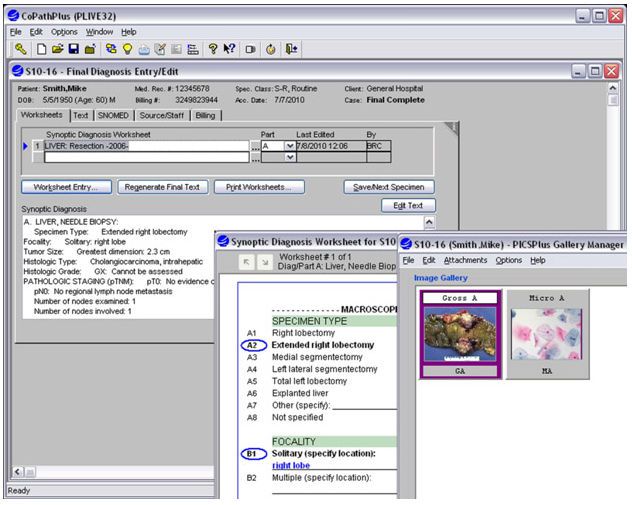
Task: Open the Part dropdown in the empty row
Action: pyautogui.click(x=290, y=157)
